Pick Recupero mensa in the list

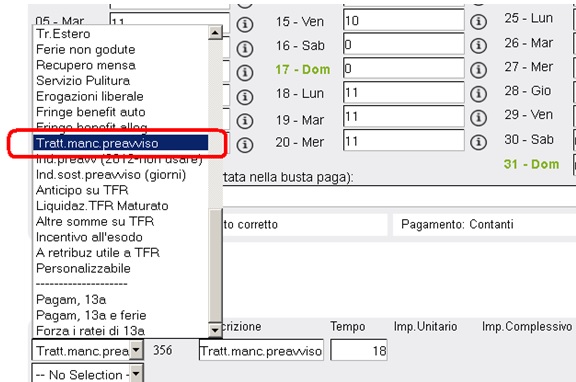(x=121, y=65)
